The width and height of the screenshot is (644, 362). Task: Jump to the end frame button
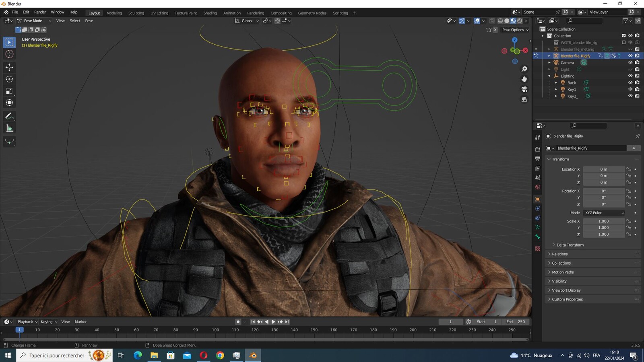(x=287, y=322)
